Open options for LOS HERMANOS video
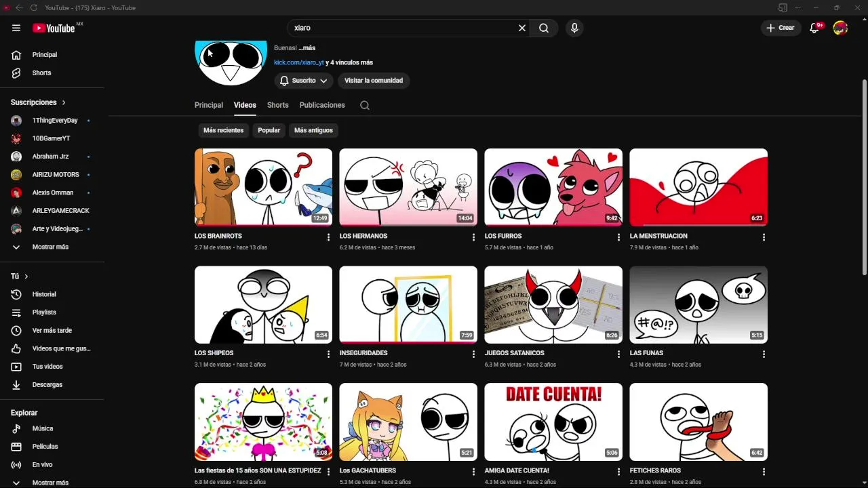Screen dimensions: 868x488 click(x=474, y=237)
